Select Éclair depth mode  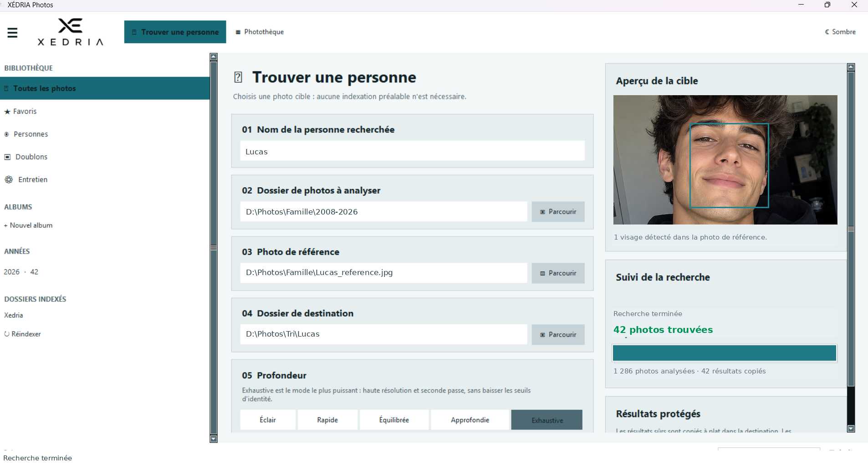click(268, 420)
